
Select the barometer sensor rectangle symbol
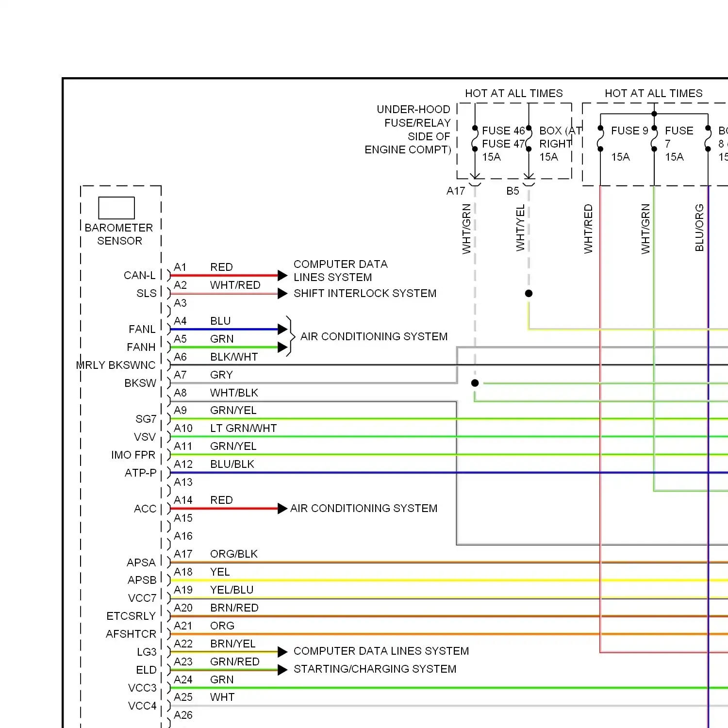click(x=116, y=208)
